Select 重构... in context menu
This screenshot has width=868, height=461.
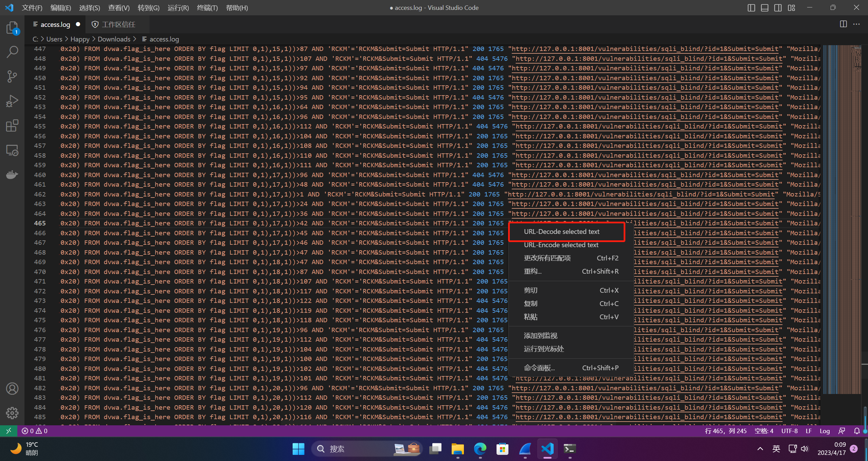(x=571, y=271)
